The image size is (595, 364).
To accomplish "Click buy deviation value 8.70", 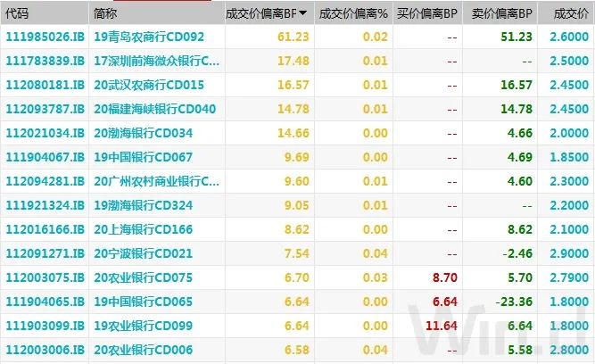I will pyautogui.click(x=445, y=277).
